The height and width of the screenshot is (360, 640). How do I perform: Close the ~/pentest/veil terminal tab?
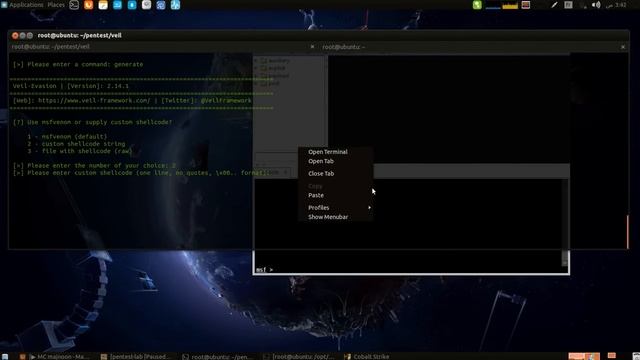click(x=312, y=47)
